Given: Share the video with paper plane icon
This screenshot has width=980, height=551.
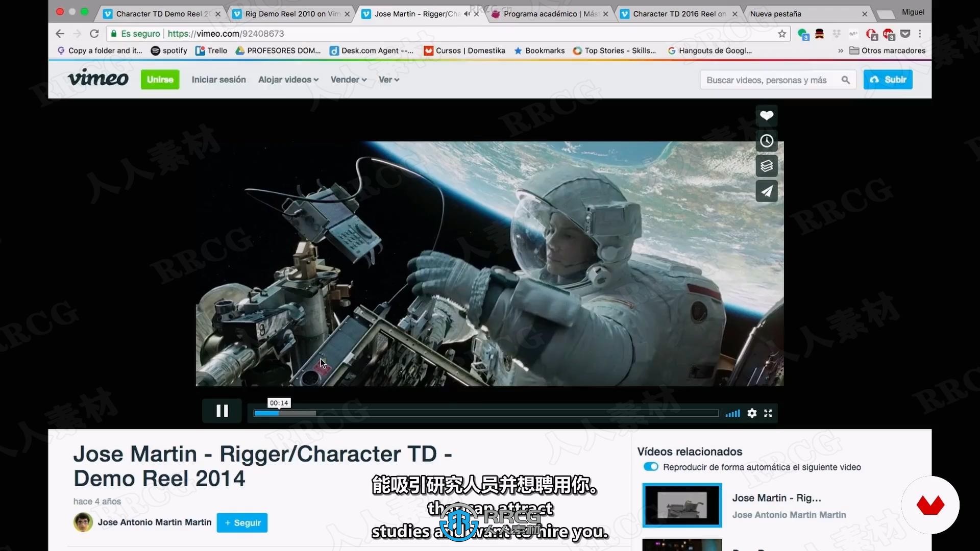Looking at the screenshot, I should (766, 191).
